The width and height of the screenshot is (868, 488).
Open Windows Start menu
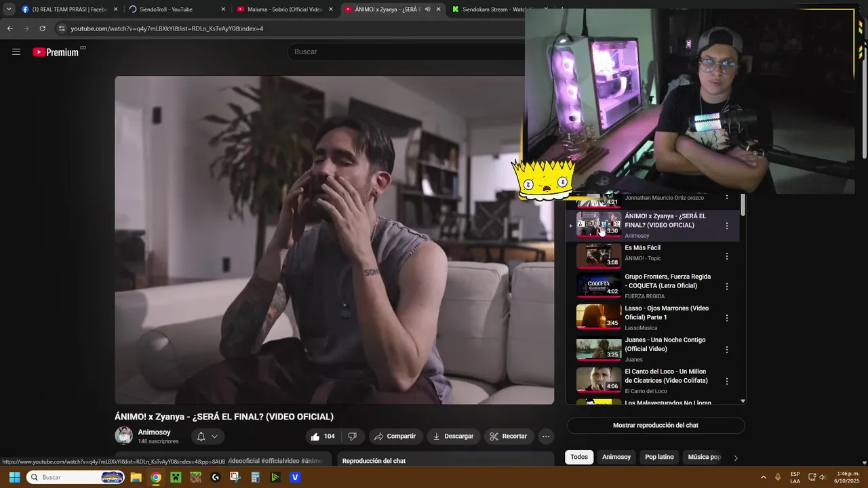[14, 477]
